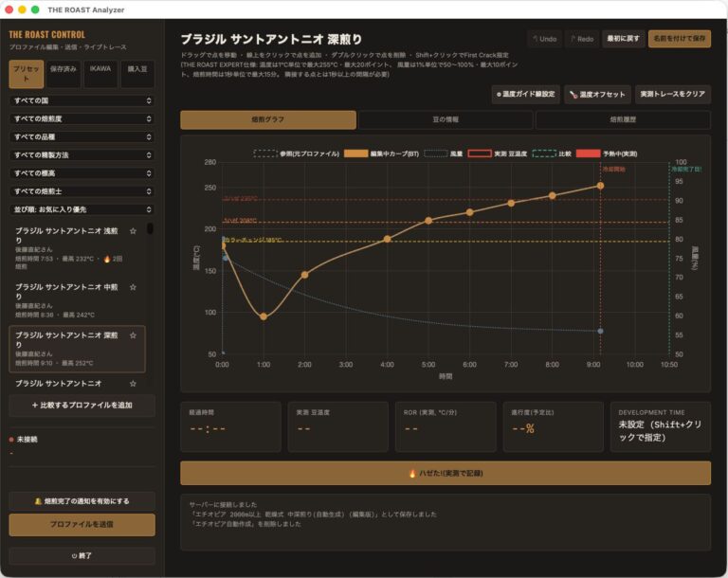Open the 並び順: お気に入り優先 sort dropdown
The width and height of the screenshot is (728, 578).
coord(82,209)
